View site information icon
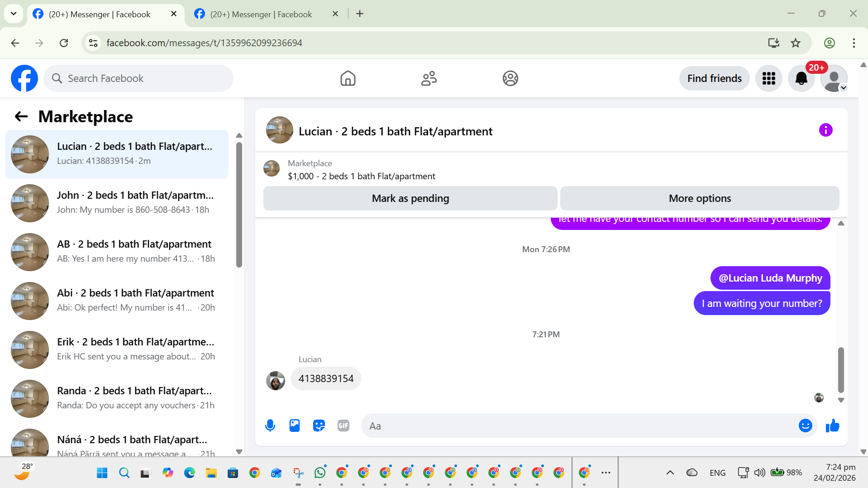 coord(93,43)
